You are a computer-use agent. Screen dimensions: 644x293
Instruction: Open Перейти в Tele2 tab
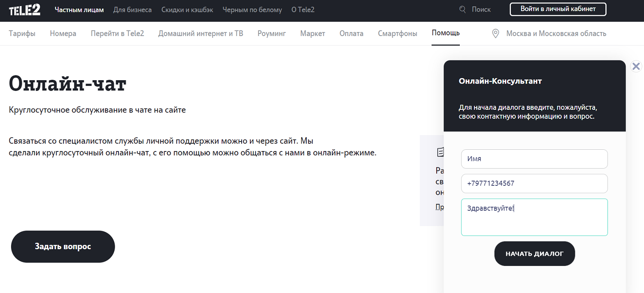coord(117,33)
